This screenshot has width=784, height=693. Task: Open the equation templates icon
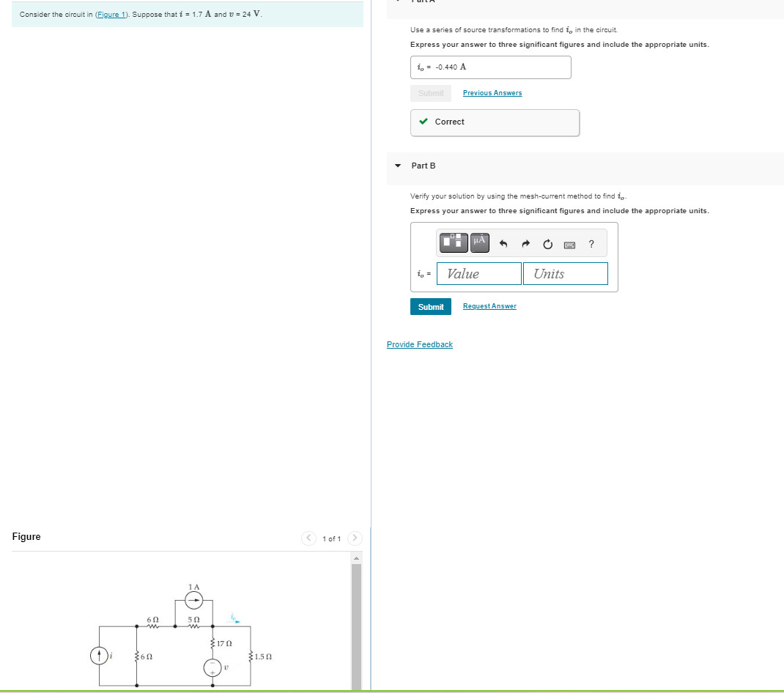tap(453, 242)
